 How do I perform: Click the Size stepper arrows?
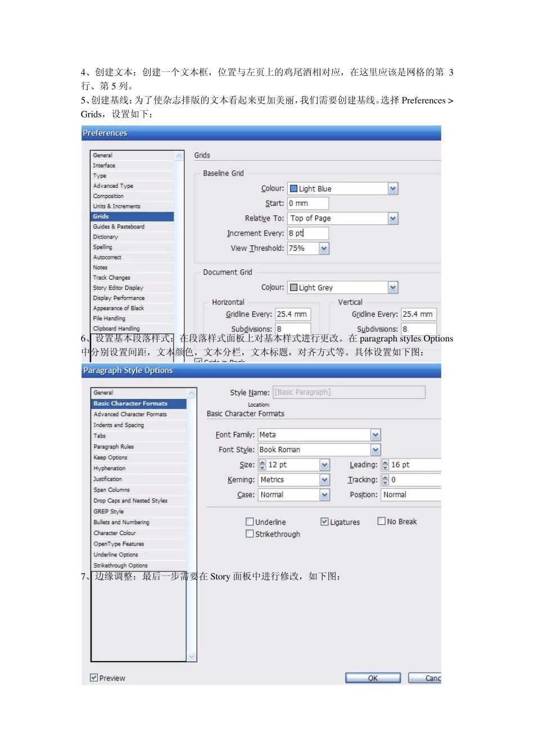[262, 465]
